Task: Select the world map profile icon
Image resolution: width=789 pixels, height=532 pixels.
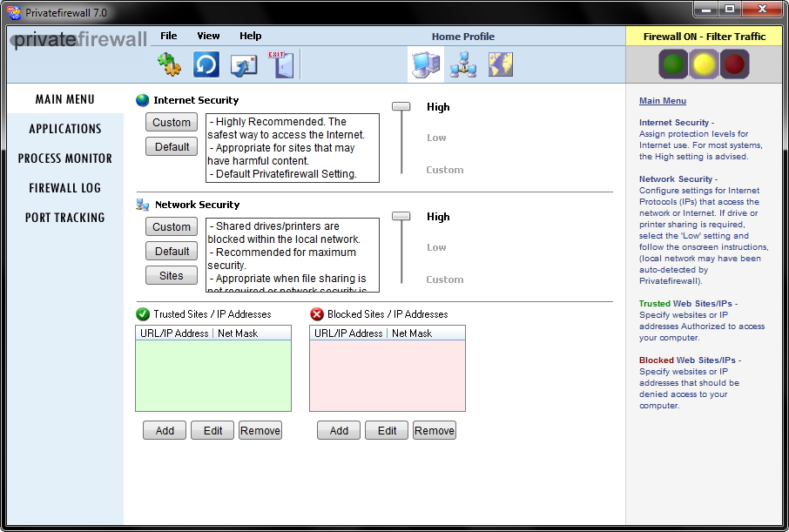Action: point(500,64)
